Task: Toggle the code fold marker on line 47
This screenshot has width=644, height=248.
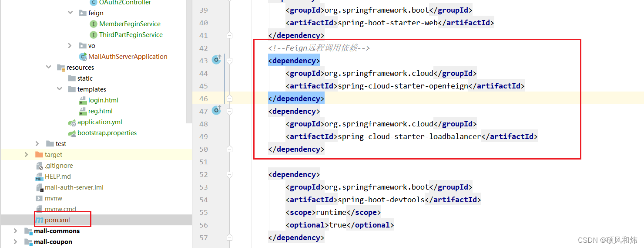Action: click(230, 111)
